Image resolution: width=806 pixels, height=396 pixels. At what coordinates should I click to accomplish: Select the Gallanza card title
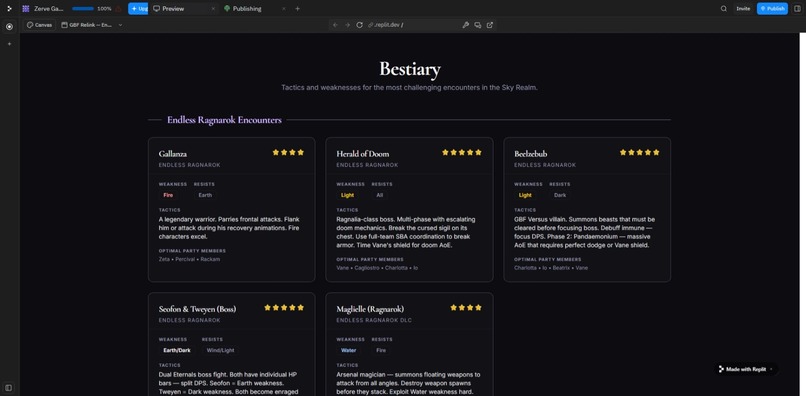173,154
